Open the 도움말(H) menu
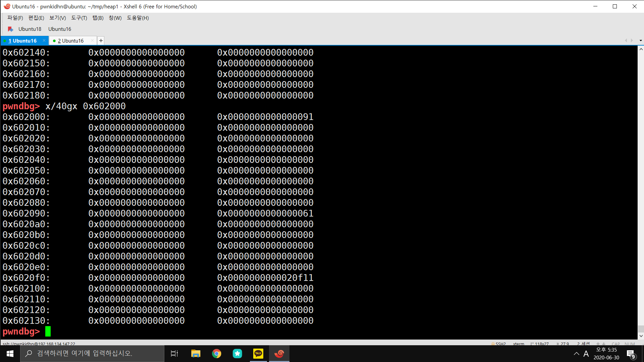 click(x=138, y=18)
